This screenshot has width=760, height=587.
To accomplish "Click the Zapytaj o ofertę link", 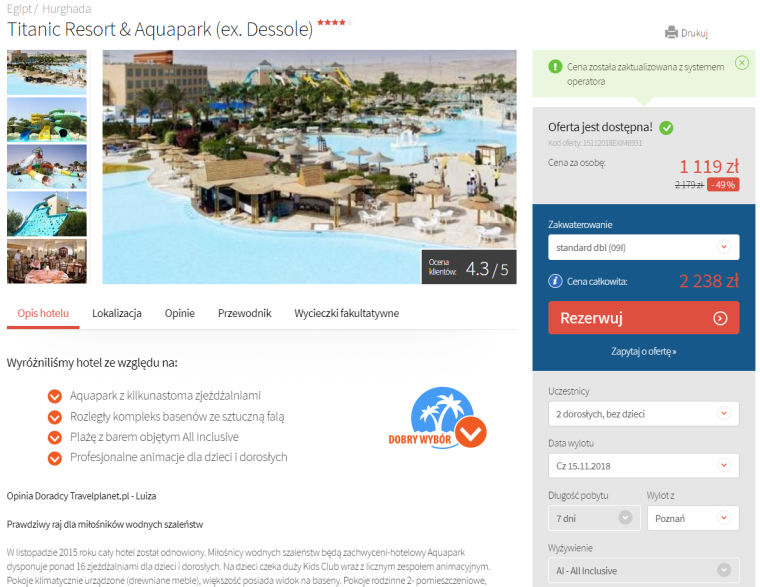I will 643,351.
